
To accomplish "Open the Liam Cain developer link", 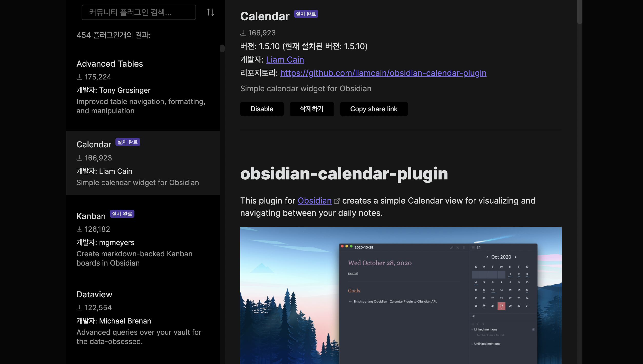I will (x=285, y=60).
